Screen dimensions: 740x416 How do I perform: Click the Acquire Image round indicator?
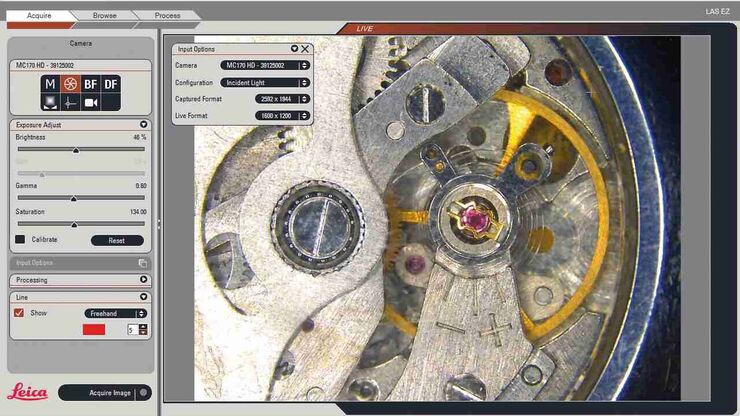[x=143, y=392]
